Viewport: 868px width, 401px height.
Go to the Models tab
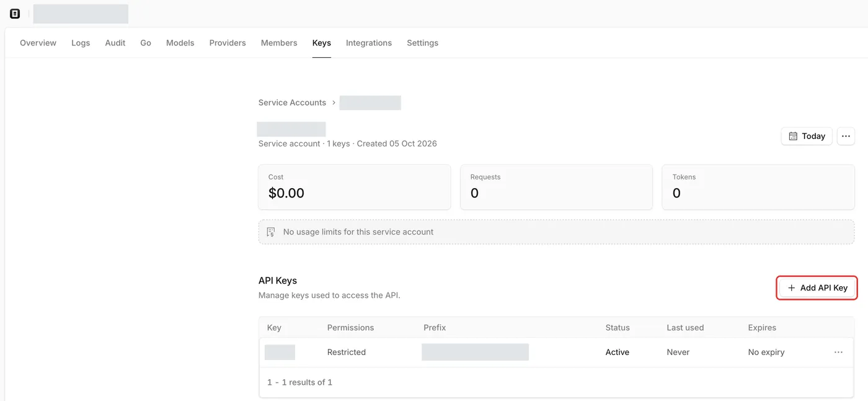tap(180, 43)
